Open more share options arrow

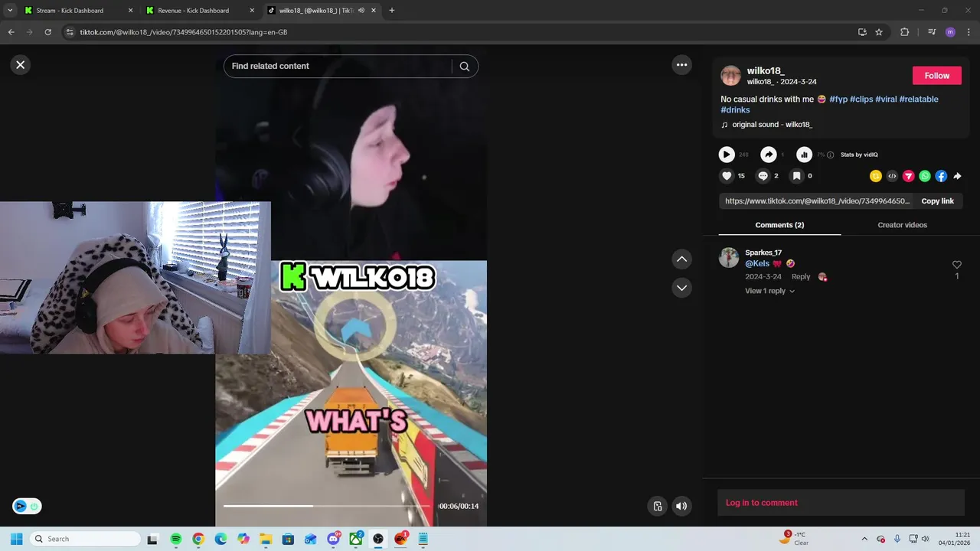(x=957, y=176)
